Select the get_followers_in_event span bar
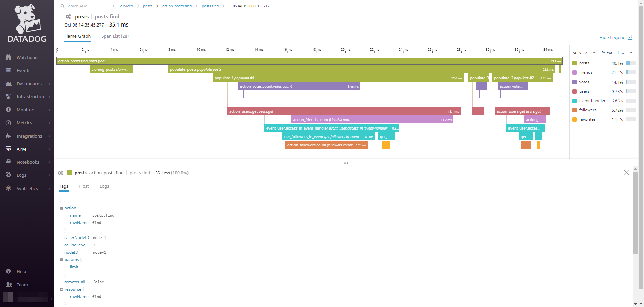Screen dimensions: 644x307 pyautogui.click(x=329, y=137)
